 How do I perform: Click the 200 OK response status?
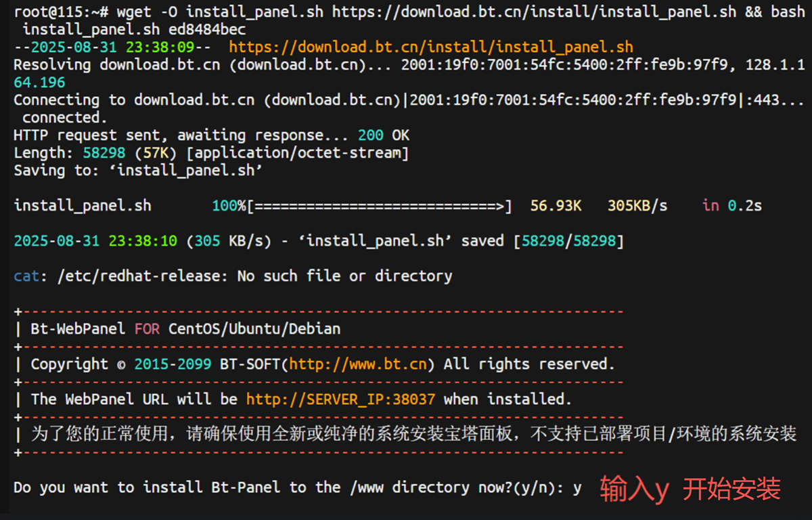click(383, 135)
